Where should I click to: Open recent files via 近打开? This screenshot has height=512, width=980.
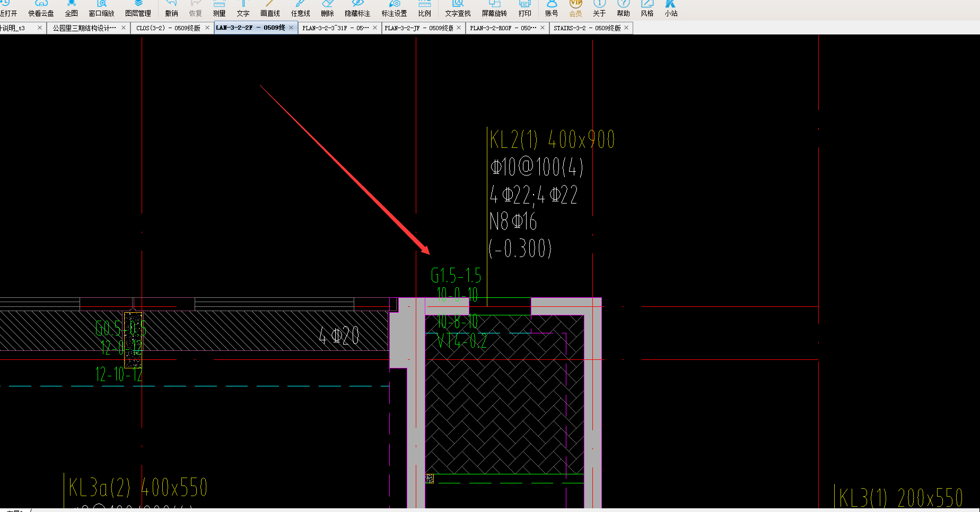8,8
